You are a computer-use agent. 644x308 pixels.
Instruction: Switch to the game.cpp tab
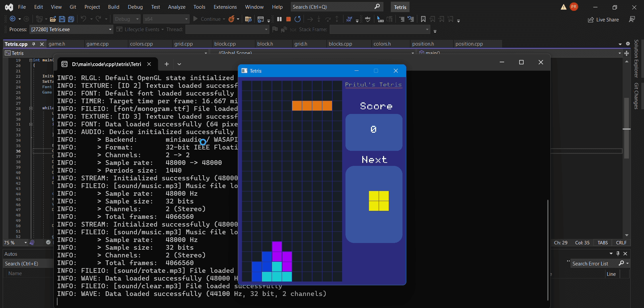click(97, 44)
